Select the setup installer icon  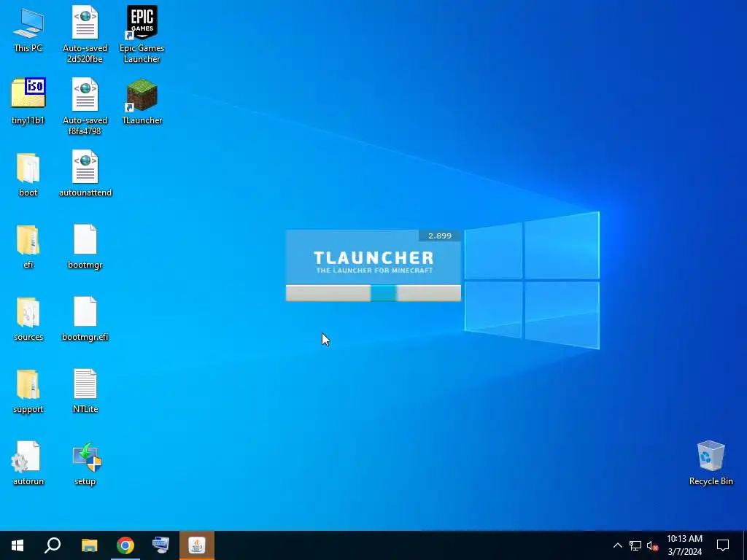85,464
